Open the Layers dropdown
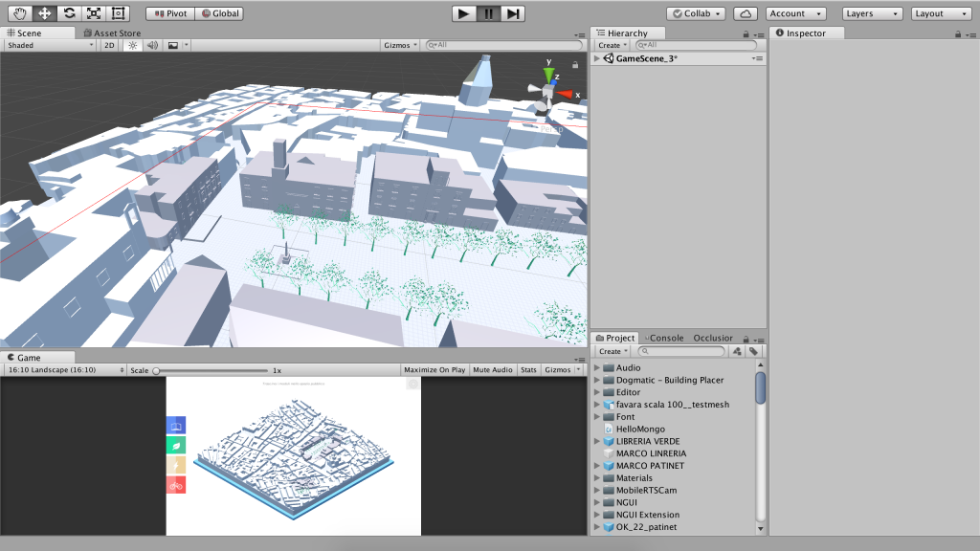The image size is (980, 551). [872, 13]
